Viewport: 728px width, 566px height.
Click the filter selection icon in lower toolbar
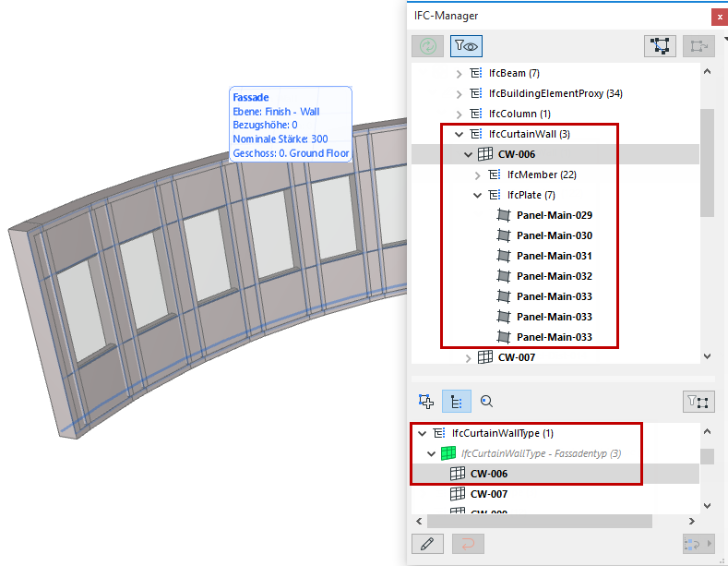click(x=698, y=402)
